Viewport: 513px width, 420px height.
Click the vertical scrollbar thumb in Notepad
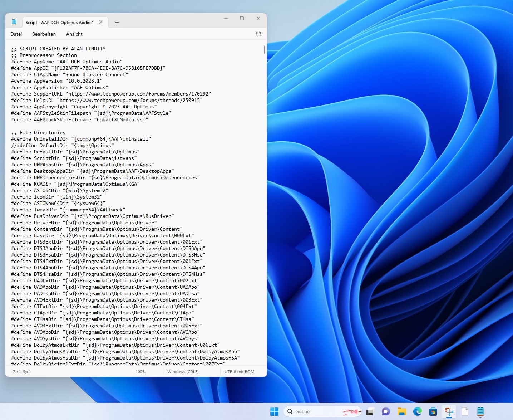(x=264, y=49)
